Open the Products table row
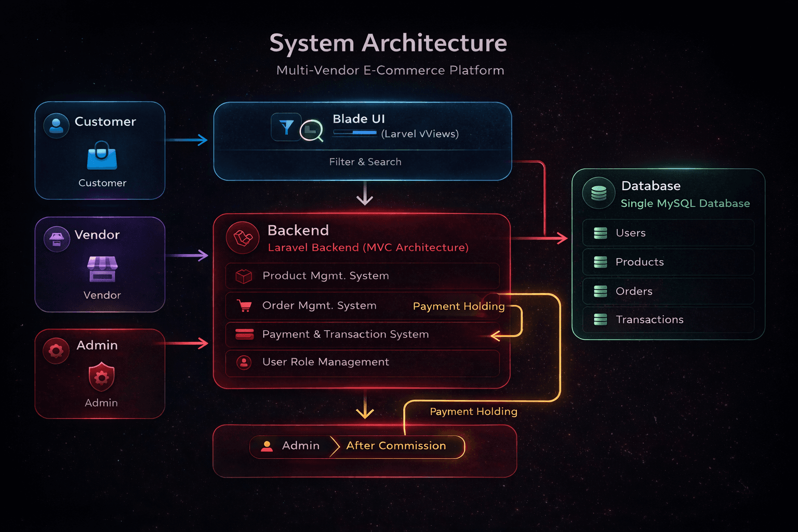This screenshot has width=798, height=532. (x=668, y=262)
